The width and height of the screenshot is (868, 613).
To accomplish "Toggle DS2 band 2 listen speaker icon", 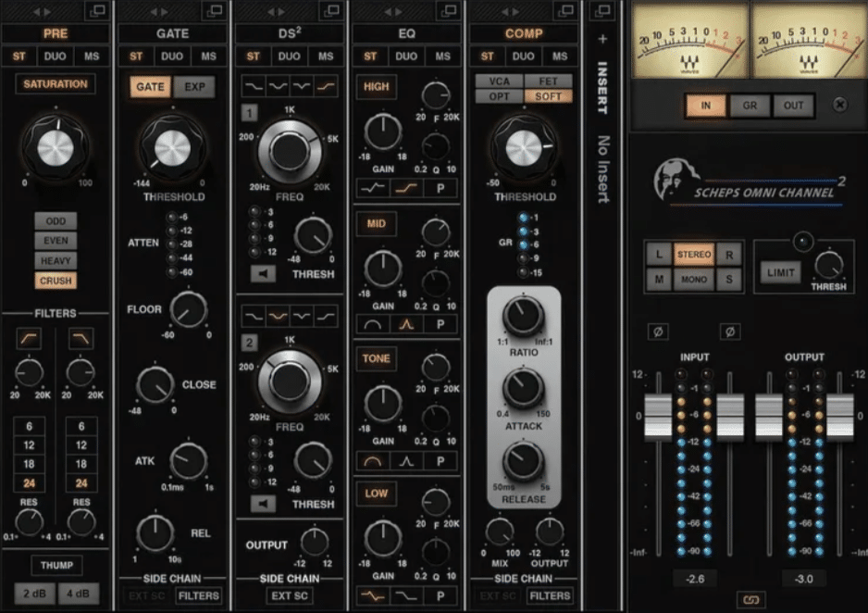I will (x=263, y=504).
